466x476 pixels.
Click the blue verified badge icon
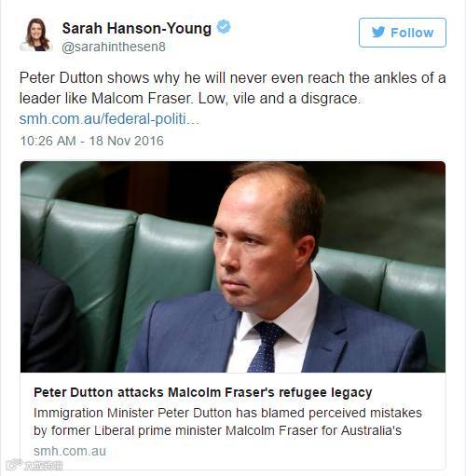click(x=224, y=27)
